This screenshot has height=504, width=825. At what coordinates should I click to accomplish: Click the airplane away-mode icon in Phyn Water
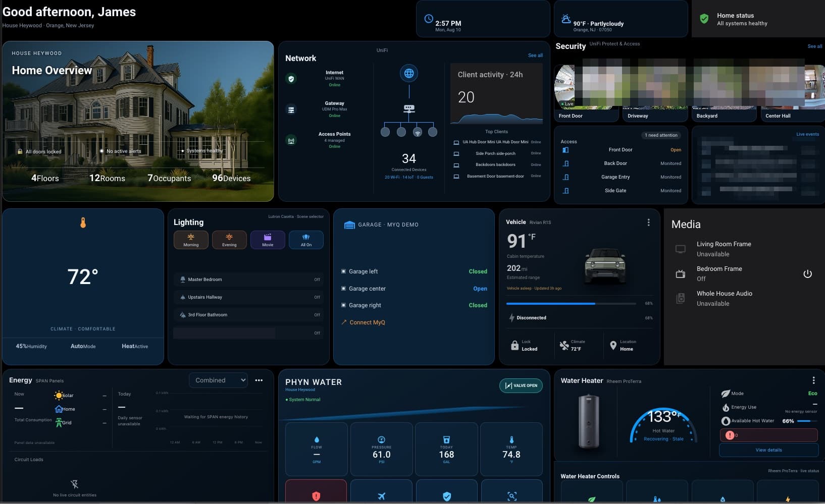381,496
